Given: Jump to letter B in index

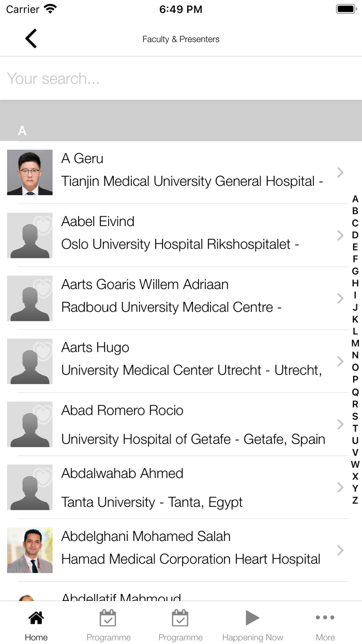Looking at the screenshot, I should (355, 211).
